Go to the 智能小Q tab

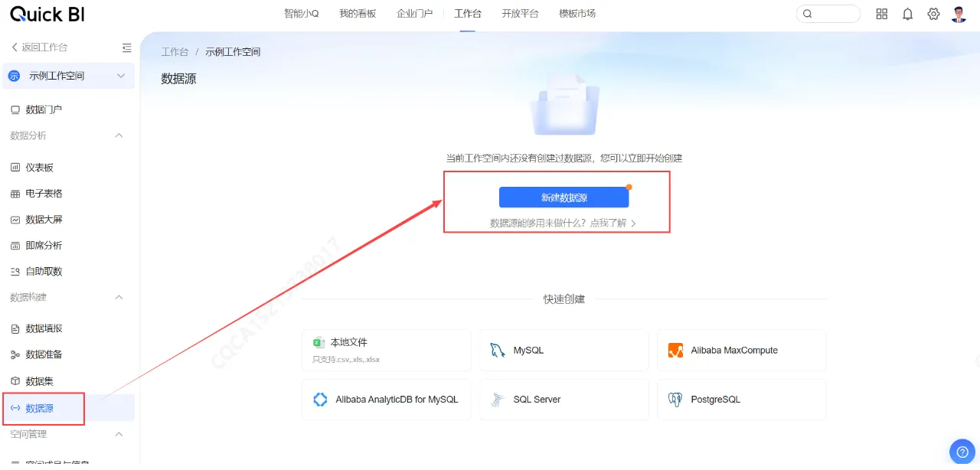[x=302, y=14]
